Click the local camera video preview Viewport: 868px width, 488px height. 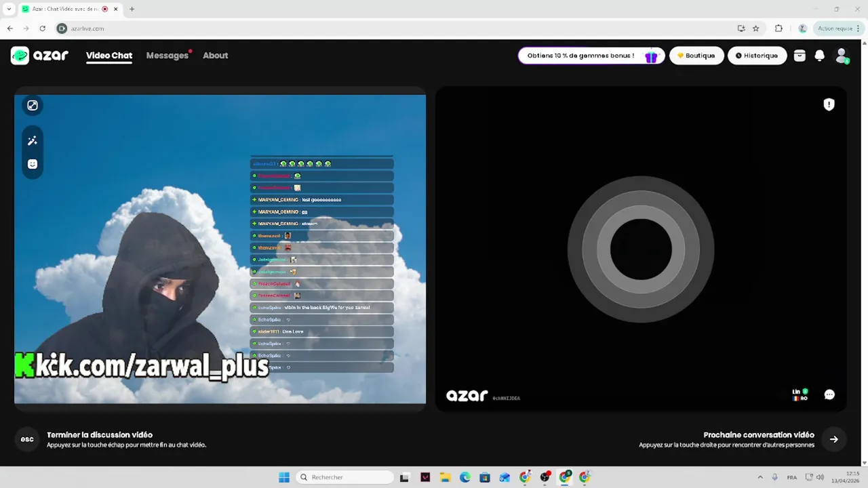point(220,249)
